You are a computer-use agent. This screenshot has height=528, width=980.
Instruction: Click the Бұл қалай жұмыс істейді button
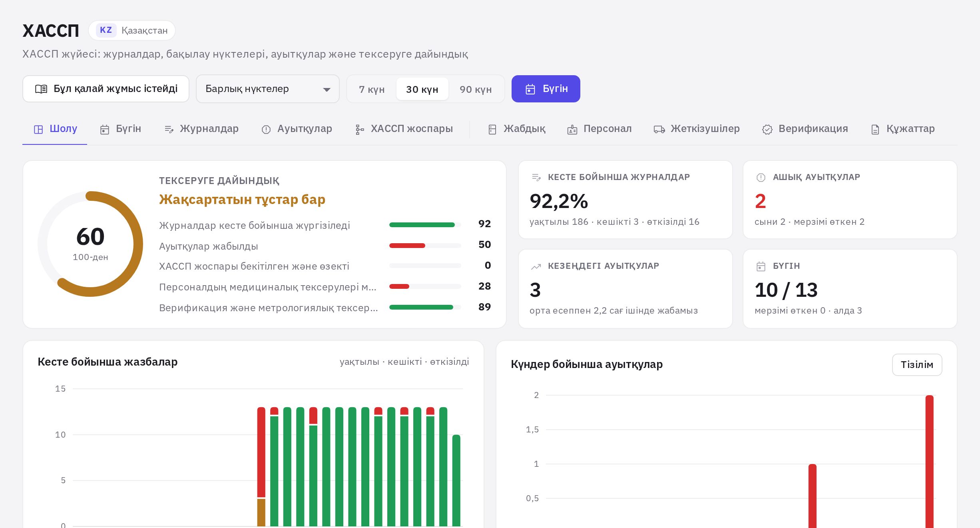106,89
